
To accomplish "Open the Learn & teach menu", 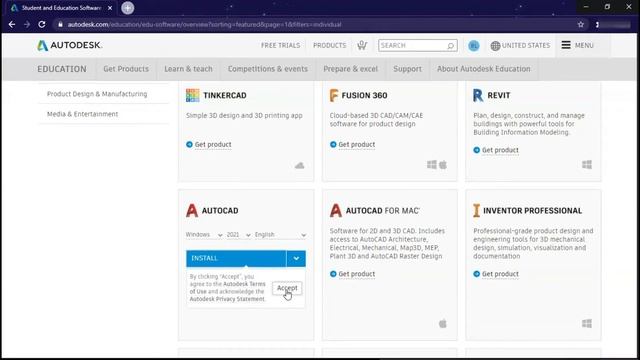I will click(189, 69).
